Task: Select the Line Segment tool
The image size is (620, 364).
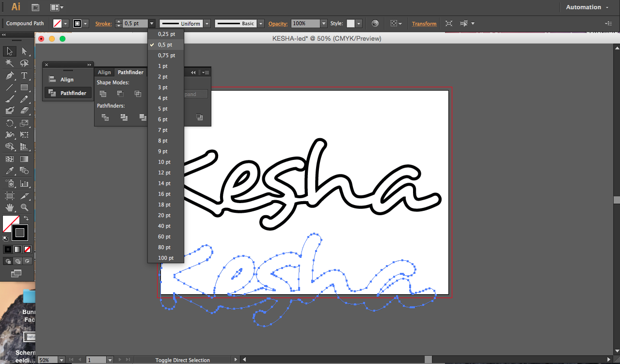Action: (x=10, y=88)
